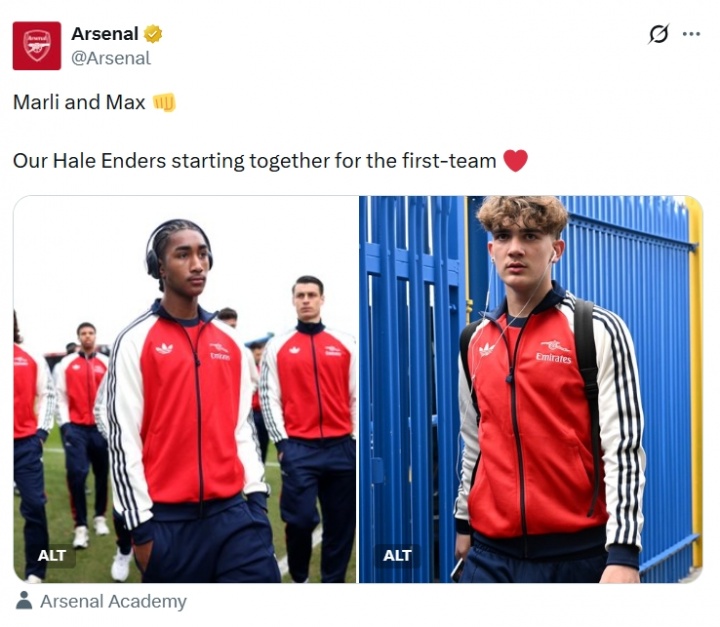
Task: Click the red heart emoji
Action: tap(515, 160)
